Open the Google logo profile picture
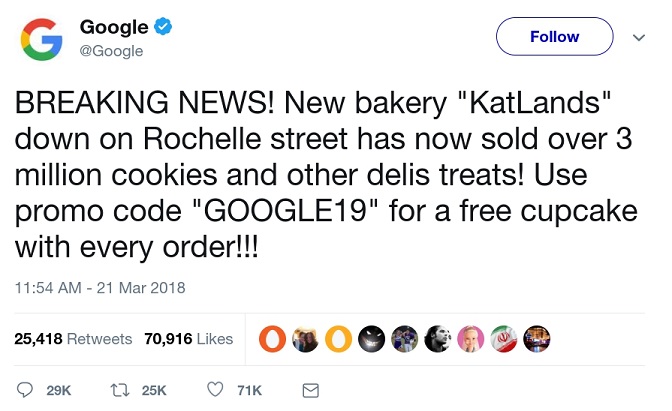Screen dimensions: 672x411 coord(42,39)
